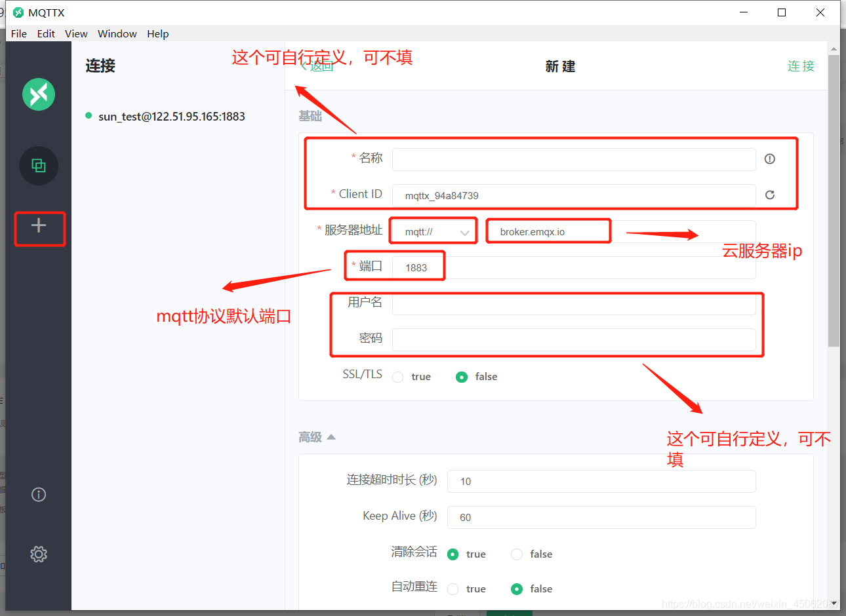Click the 连接 panel heading
The height and width of the screenshot is (616, 846).
pos(100,66)
